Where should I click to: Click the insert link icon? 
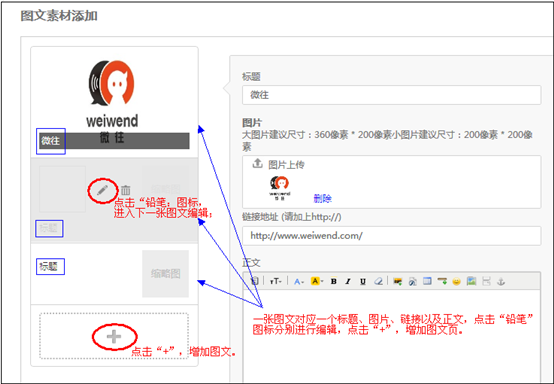[412, 282]
